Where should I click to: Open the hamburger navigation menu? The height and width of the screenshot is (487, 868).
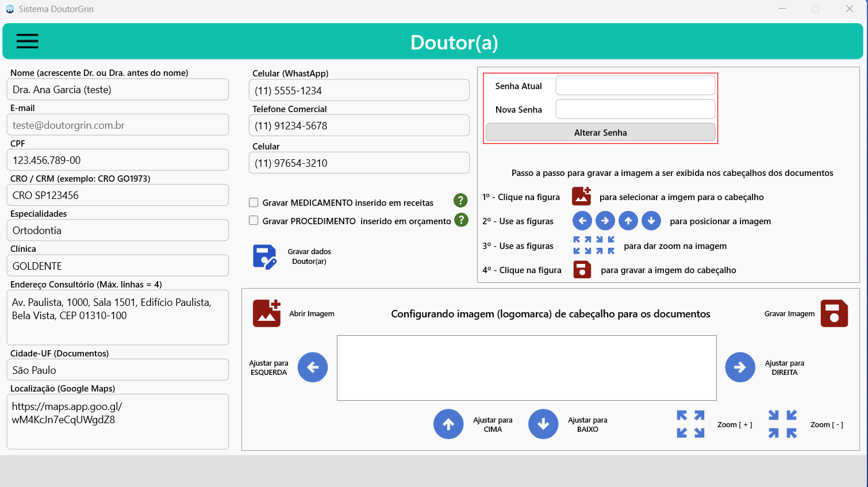pos(27,41)
